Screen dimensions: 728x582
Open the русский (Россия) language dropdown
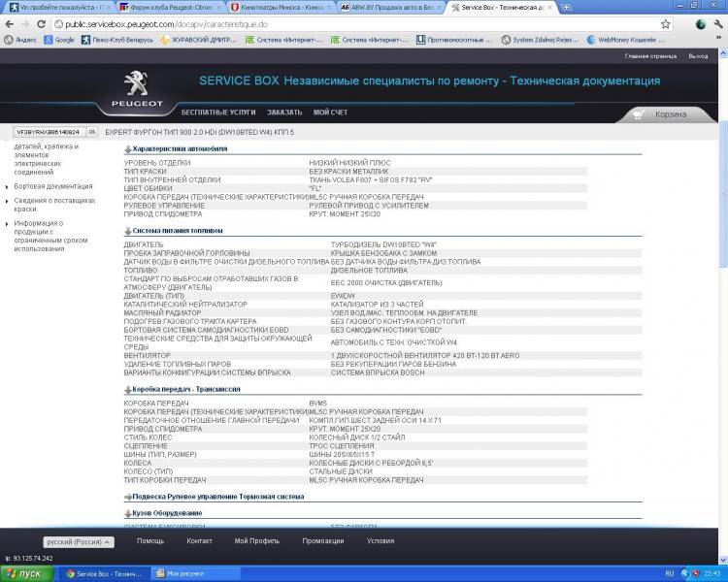[x=78, y=541]
